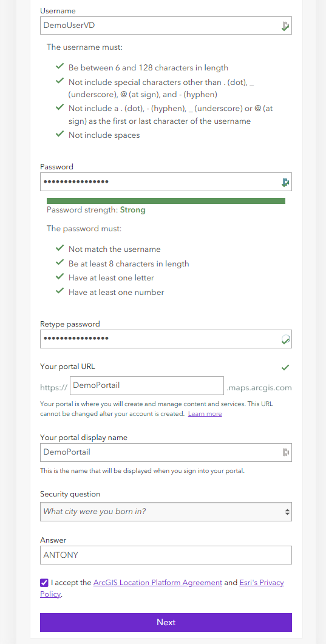
Task: Click the Learn more link
Action: tap(205, 413)
